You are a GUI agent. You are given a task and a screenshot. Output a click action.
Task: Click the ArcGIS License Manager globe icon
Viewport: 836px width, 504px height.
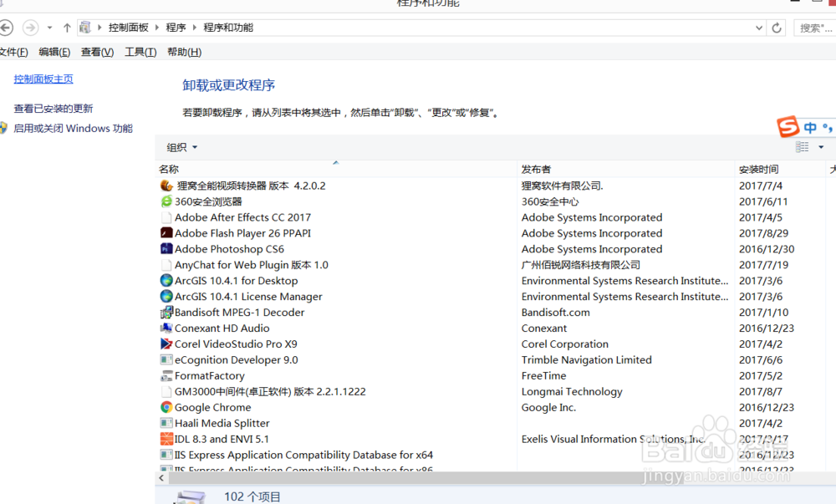pyautogui.click(x=166, y=296)
